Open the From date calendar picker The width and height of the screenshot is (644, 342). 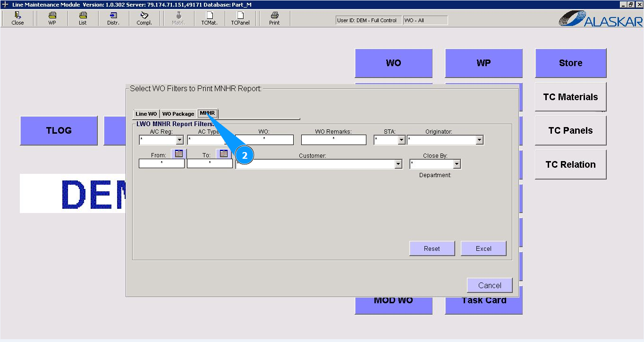[179, 154]
